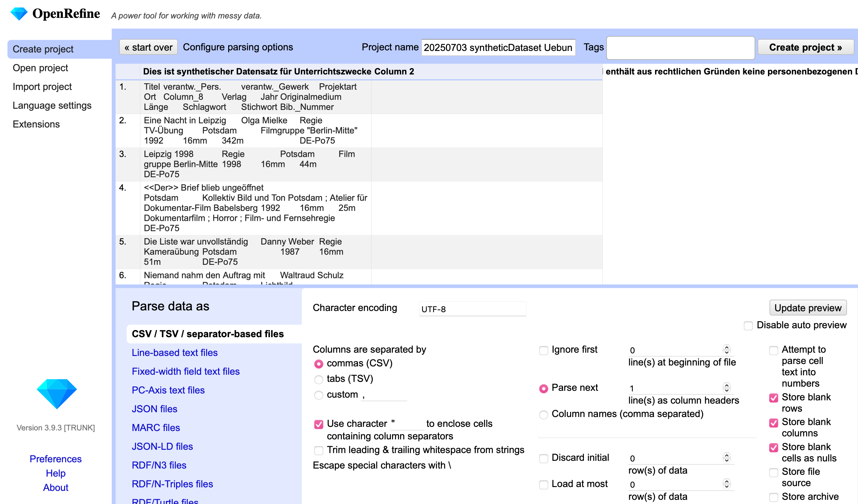Open the About link
The width and height of the screenshot is (858, 504).
tap(55, 487)
